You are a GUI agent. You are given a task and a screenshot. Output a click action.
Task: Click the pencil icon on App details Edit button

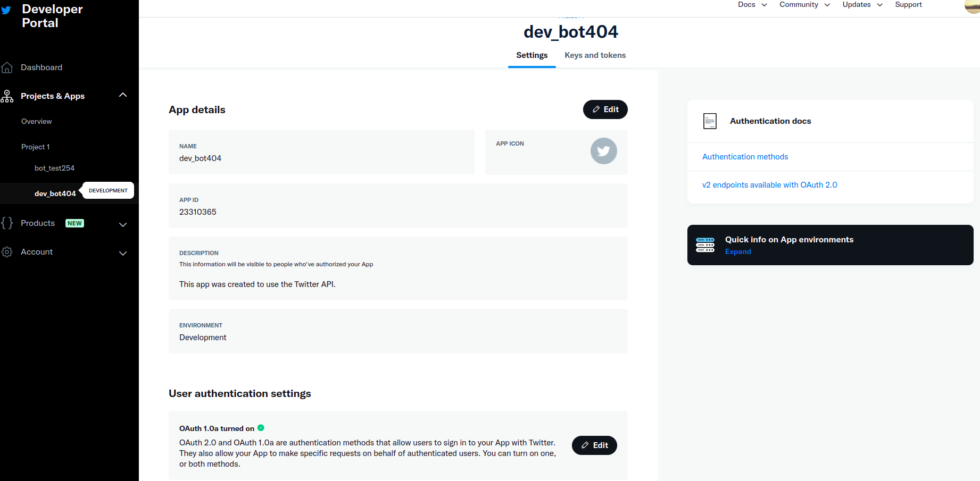tap(596, 109)
